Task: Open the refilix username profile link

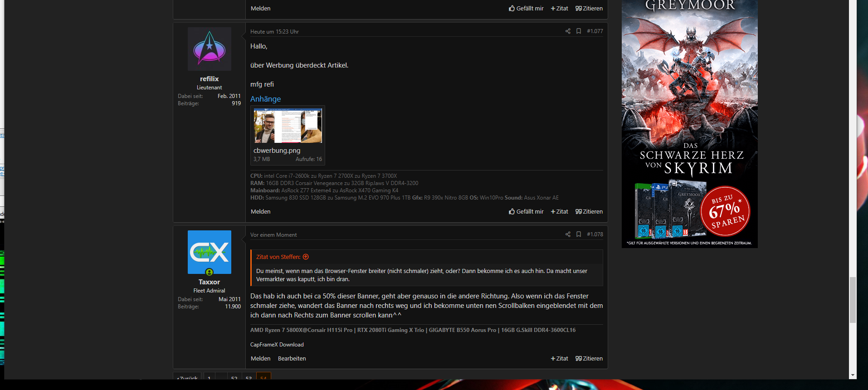Action: click(x=209, y=79)
